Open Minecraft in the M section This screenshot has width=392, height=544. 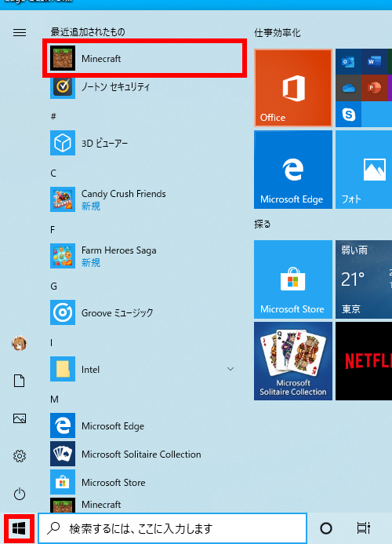point(144,505)
